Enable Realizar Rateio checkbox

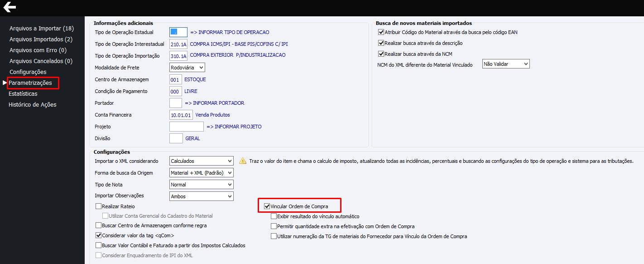[x=99, y=206]
